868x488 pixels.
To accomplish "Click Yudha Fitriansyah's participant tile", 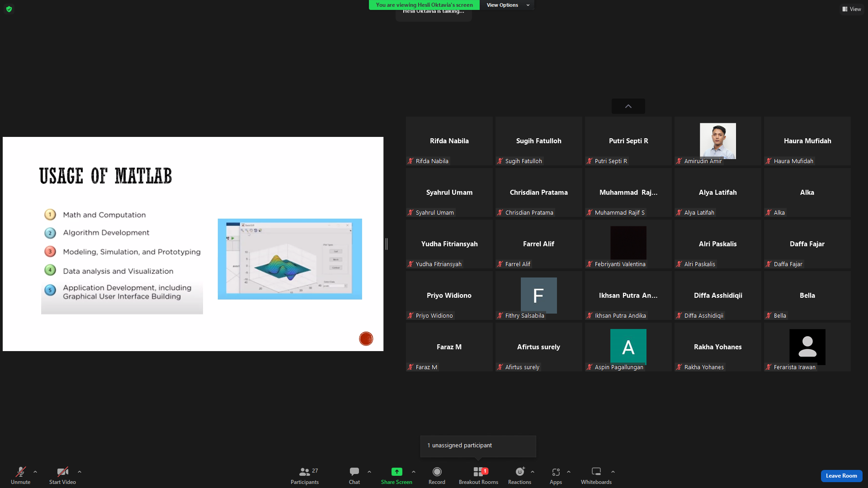I will coord(449,244).
